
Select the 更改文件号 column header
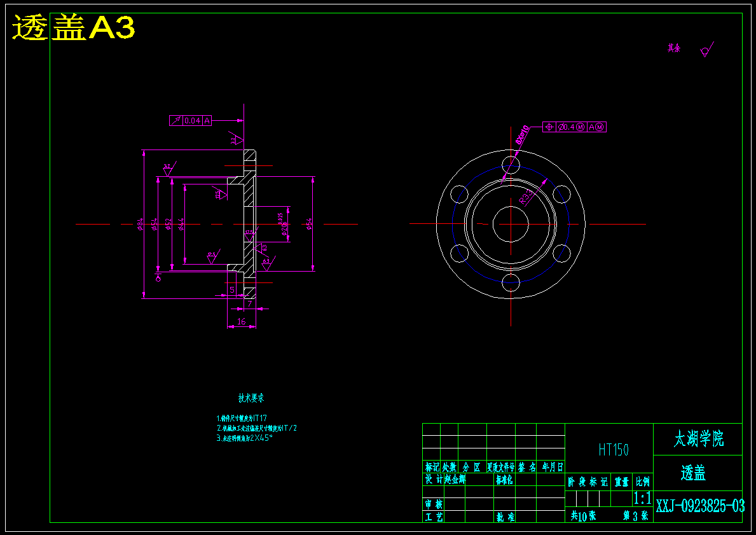[501, 466]
